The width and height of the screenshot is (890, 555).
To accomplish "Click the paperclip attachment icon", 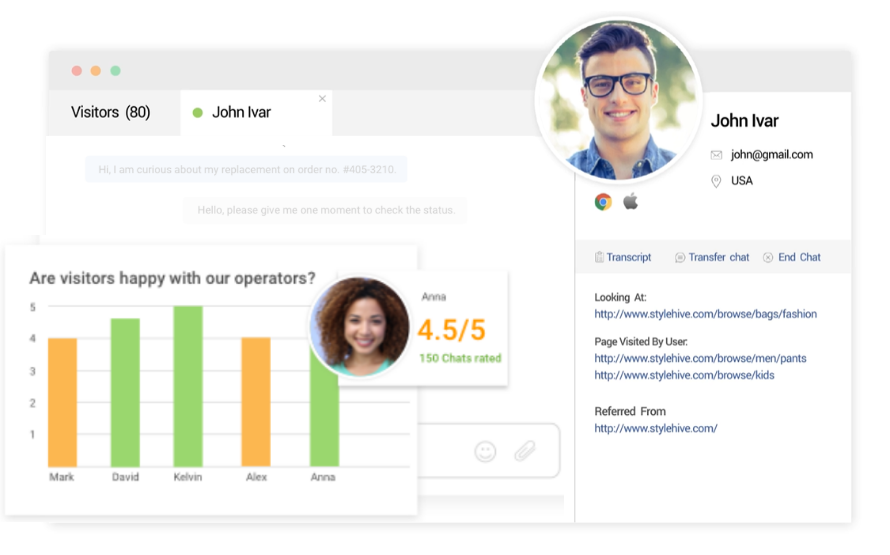I will (525, 451).
